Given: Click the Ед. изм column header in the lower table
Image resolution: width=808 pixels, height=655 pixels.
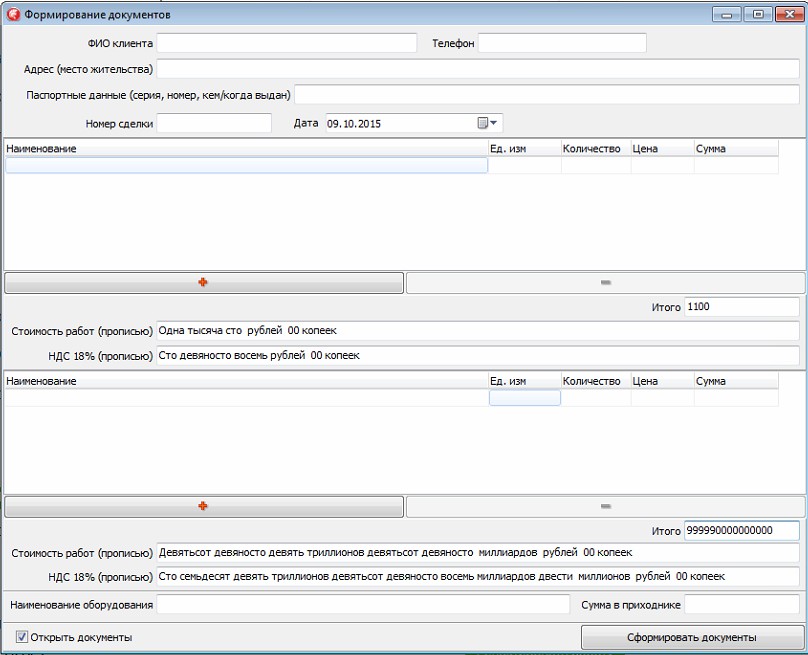Looking at the screenshot, I should pos(525,381).
